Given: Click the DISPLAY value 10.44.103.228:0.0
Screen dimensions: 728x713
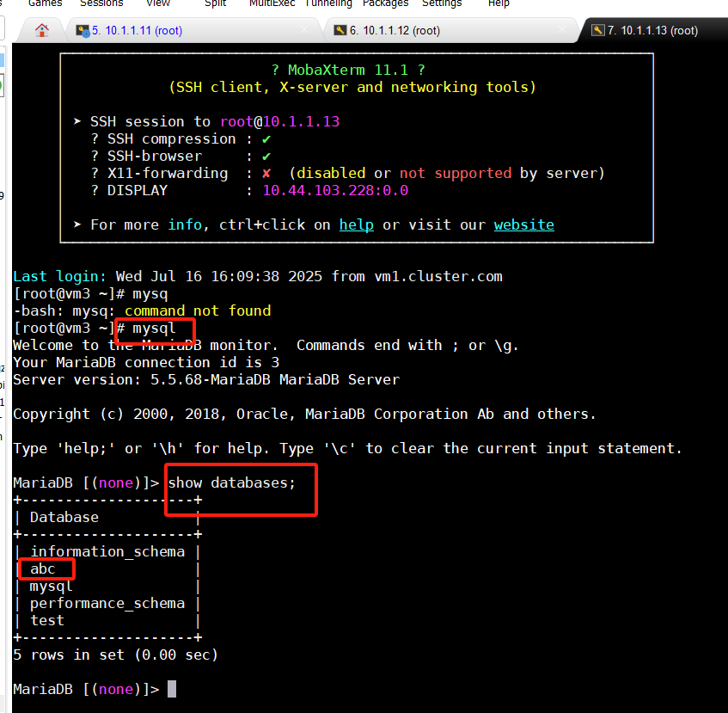Looking at the screenshot, I should pyautogui.click(x=335, y=190).
